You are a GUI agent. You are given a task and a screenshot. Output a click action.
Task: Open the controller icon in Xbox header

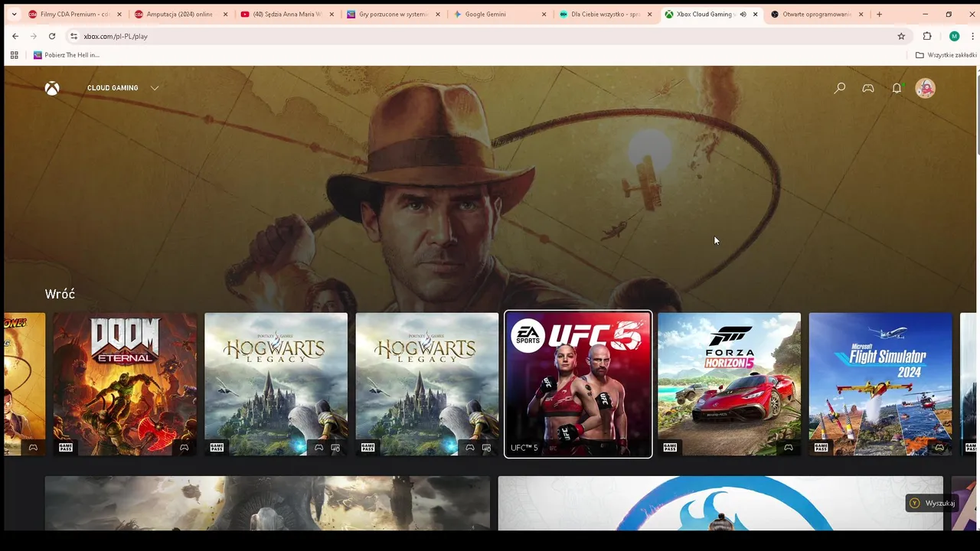click(x=868, y=88)
